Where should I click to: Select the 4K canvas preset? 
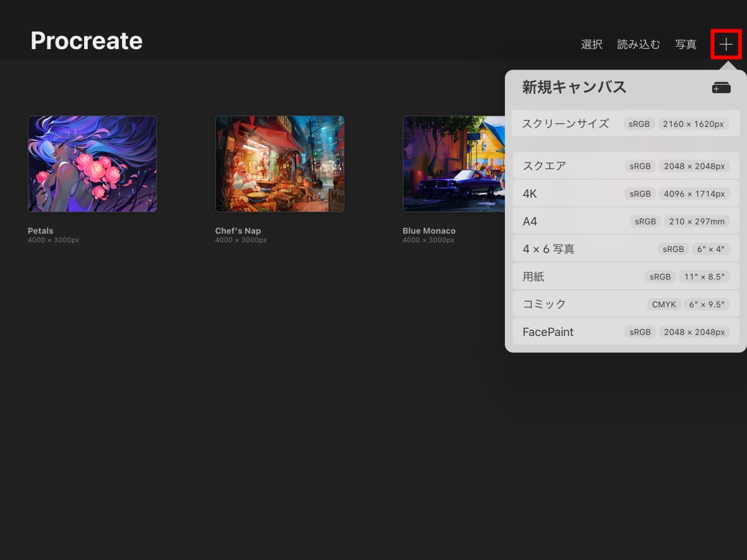point(626,194)
